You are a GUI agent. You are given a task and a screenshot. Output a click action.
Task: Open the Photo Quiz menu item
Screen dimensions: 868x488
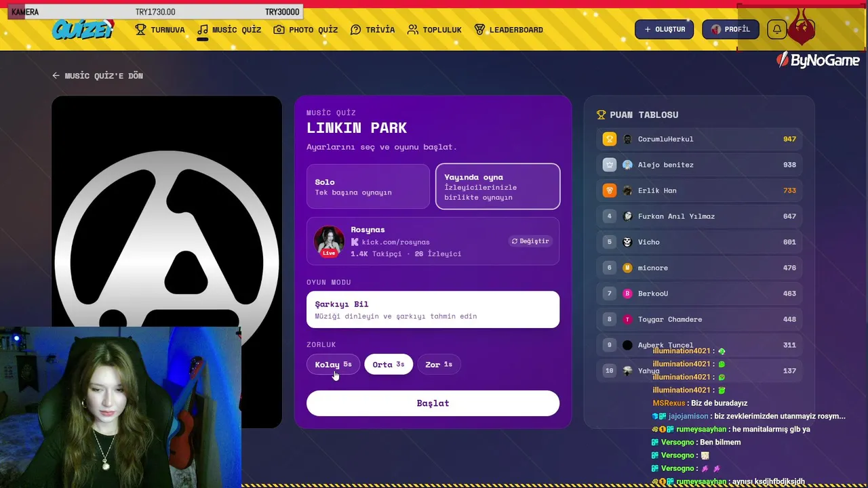click(305, 30)
